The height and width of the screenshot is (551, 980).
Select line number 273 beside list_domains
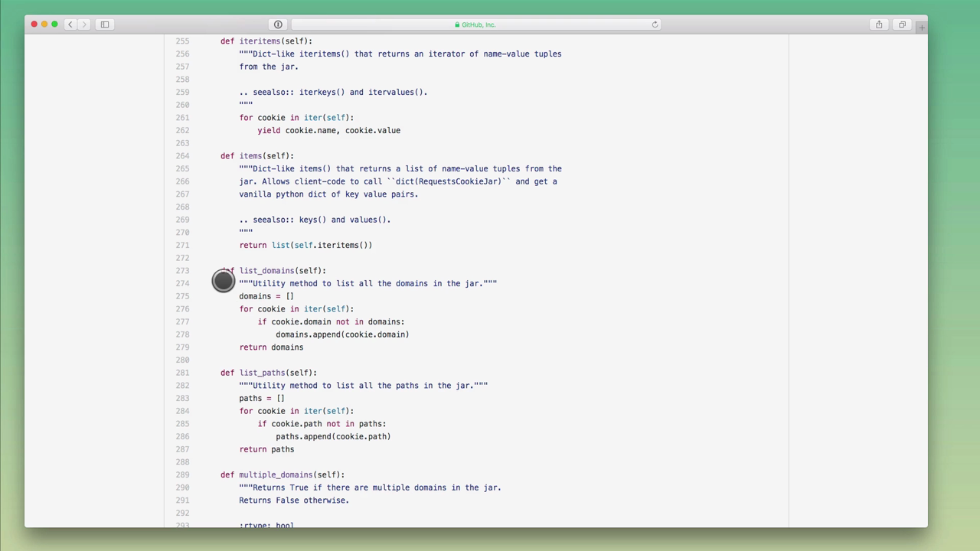pyautogui.click(x=182, y=270)
